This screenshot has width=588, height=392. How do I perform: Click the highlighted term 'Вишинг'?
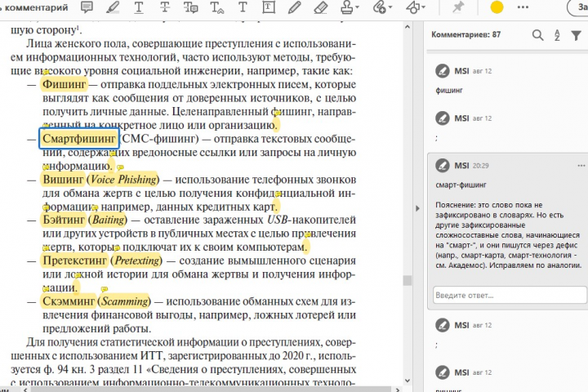click(x=63, y=180)
